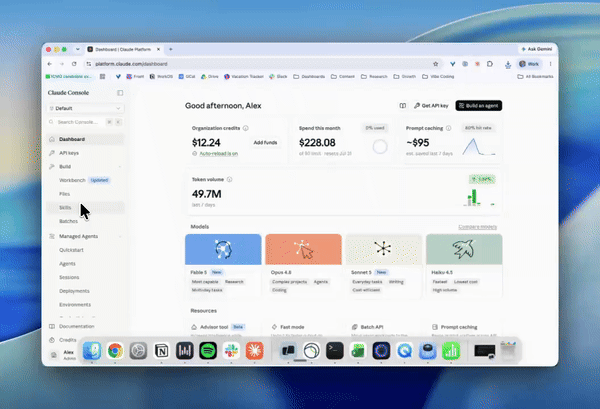Open the Default workspace dropdown
The width and height of the screenshot is (600, 409).
(x=85, y=108)
